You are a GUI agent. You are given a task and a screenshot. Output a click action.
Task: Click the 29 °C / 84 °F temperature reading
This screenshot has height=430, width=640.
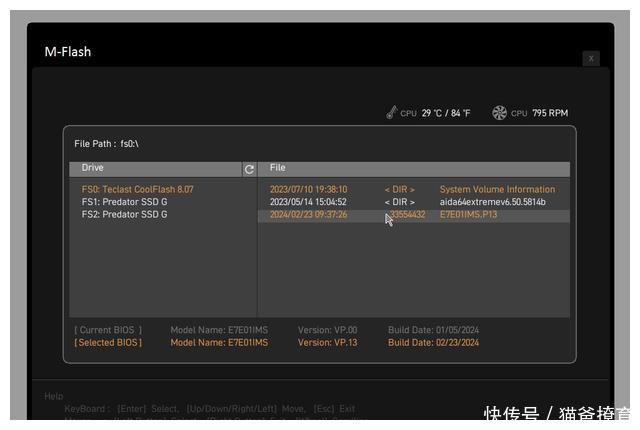click(445, 114)
